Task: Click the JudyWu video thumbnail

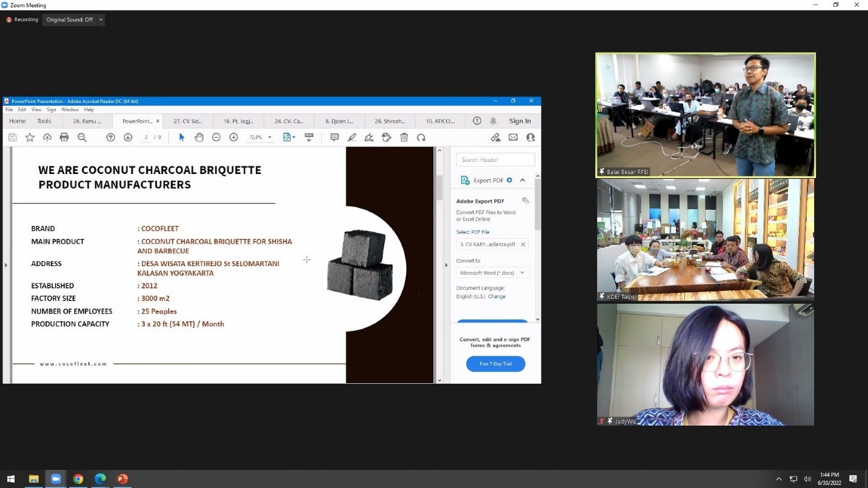Action: click(x=706, y=364)
